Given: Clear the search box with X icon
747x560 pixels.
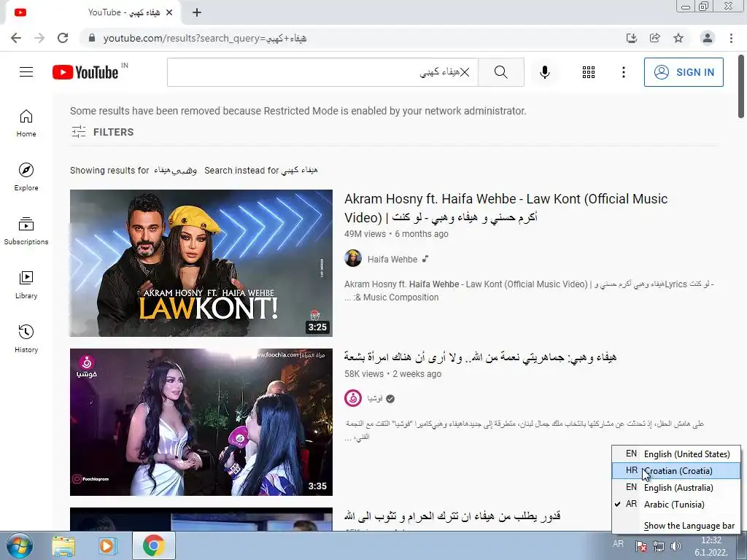Looking at the screenshot, I should pos(465,72).
